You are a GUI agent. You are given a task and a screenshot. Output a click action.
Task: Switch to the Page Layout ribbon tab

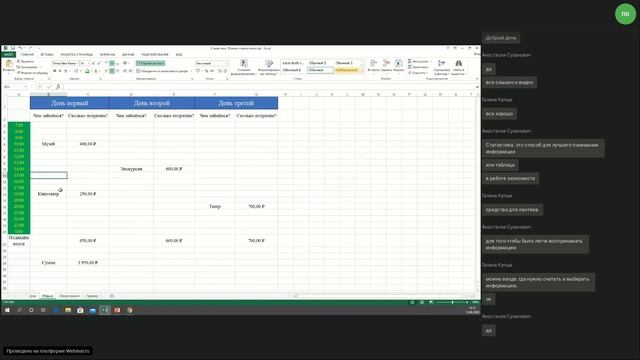77,54
